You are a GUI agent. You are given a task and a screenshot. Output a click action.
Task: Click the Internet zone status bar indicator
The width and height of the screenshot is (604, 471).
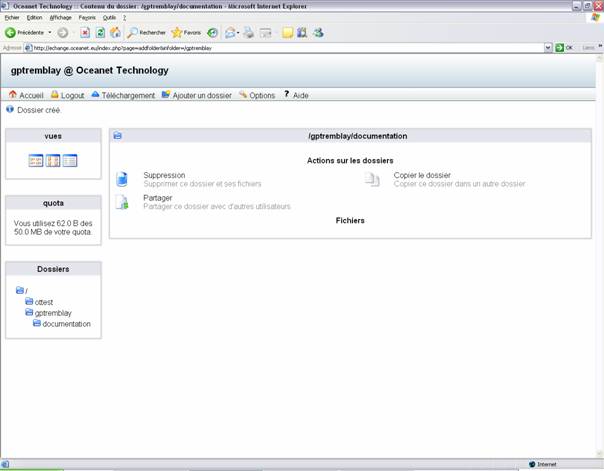[542, 464]
